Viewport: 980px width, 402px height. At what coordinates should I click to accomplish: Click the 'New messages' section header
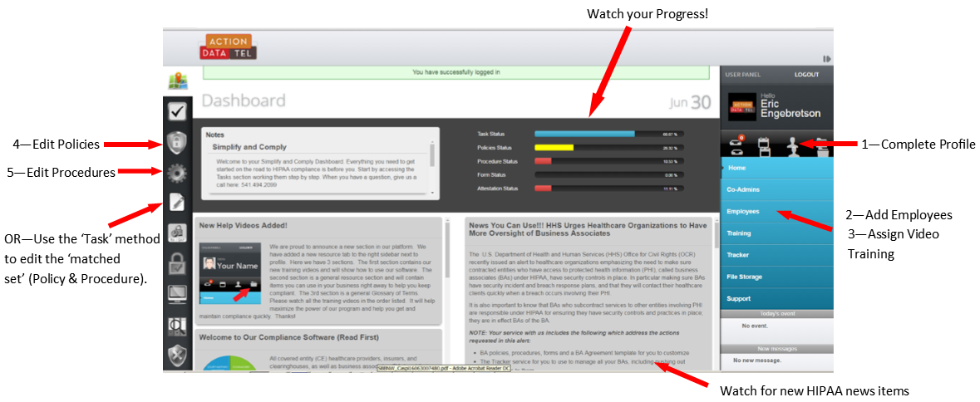(777, 349)
